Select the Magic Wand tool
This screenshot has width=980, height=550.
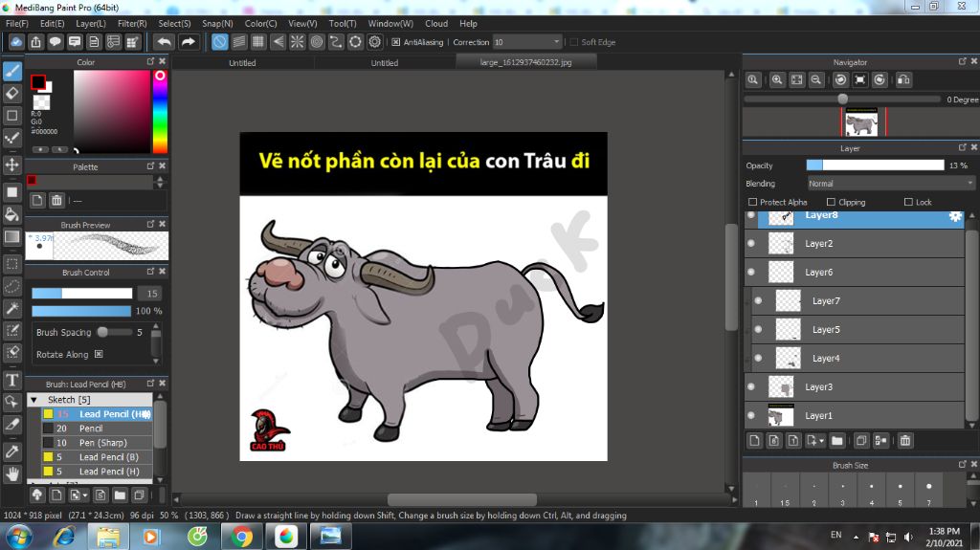tap(11, 308)
